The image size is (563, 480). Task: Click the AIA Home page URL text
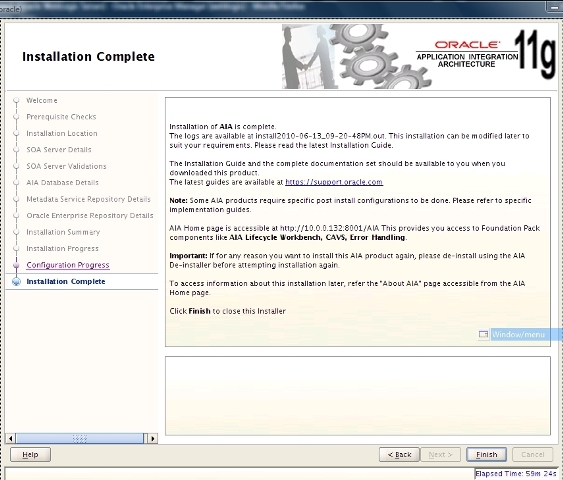(329, 228)
